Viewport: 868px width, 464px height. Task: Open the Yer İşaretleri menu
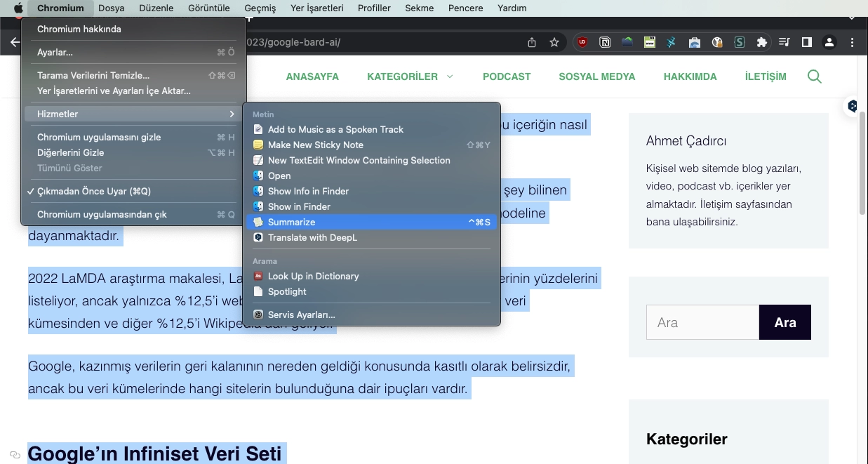316,8
